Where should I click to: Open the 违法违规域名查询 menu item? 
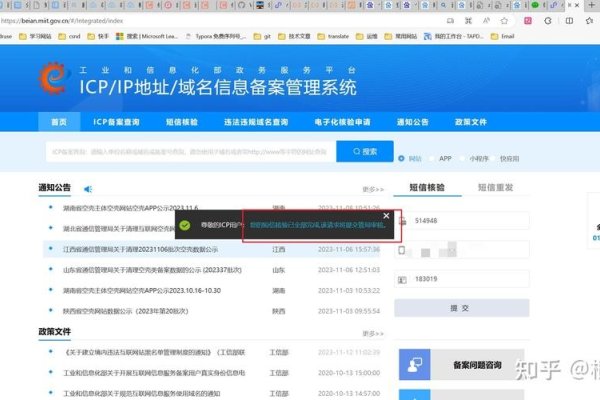tap(256, 122)
